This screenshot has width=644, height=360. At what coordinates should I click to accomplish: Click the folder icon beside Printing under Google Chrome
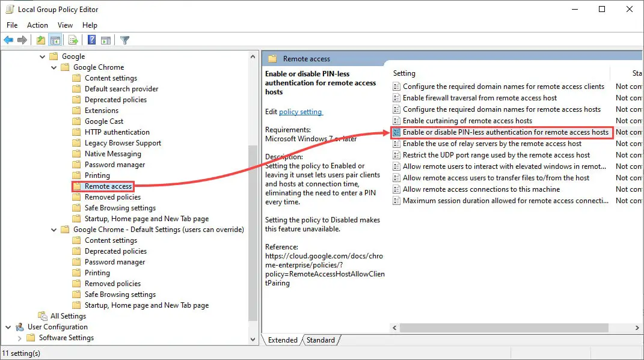tap(76, 175)
